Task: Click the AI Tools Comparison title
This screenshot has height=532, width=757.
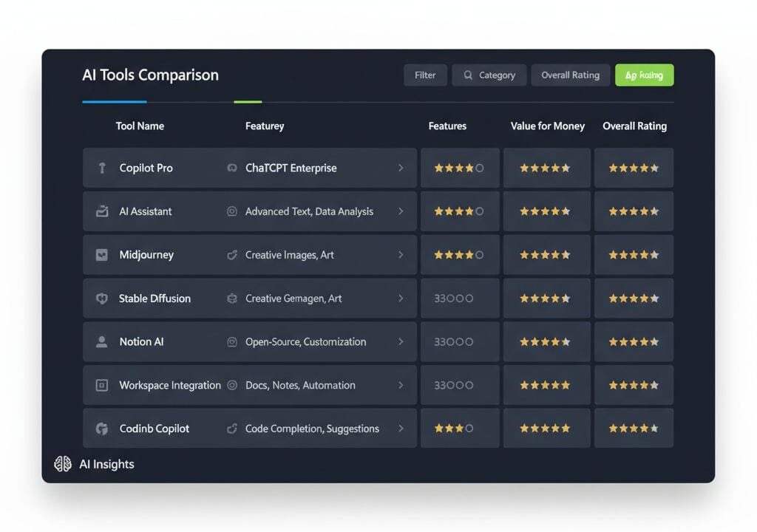Action: click(150, 75)
